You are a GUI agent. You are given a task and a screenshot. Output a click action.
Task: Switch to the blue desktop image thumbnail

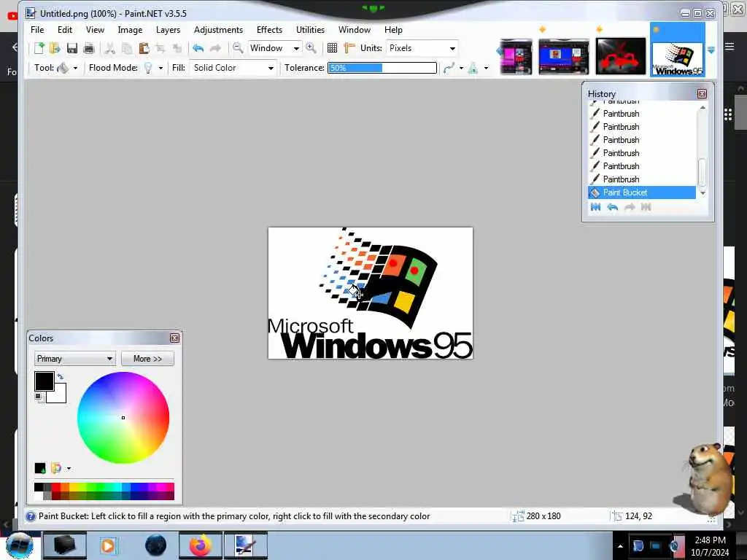coord(564,57)
